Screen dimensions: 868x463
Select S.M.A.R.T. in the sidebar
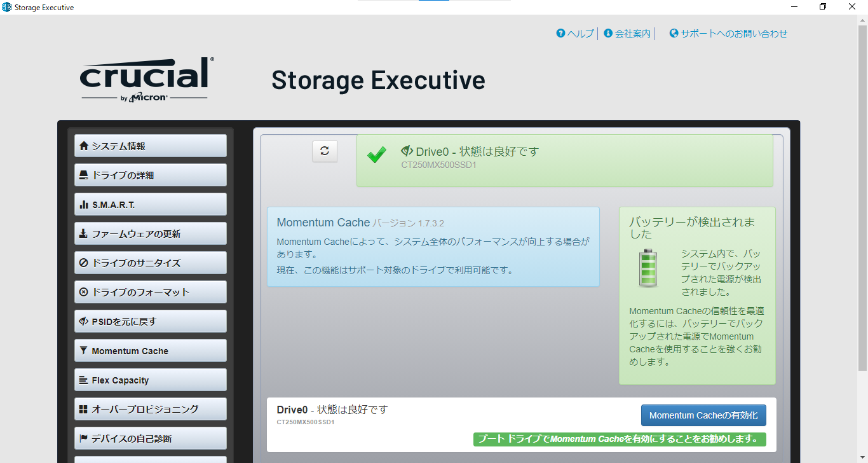tap(151, 204)
